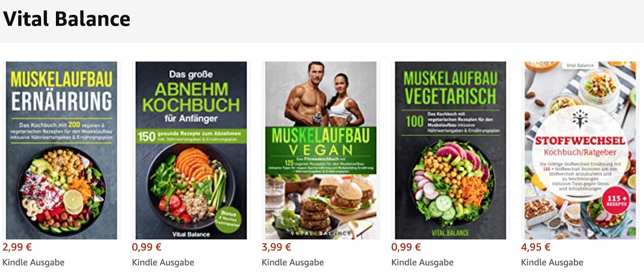Select Kindle Ausgabe under Muskelaufbau Vegetarisch
This screenshot has width=644, height=278.
[422, 262]
